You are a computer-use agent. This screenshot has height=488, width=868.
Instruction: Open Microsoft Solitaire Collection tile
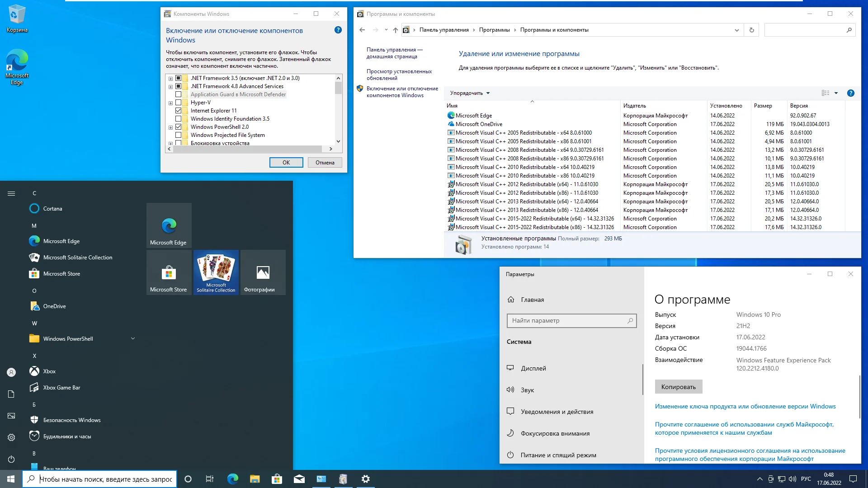(x=216, y=272)
